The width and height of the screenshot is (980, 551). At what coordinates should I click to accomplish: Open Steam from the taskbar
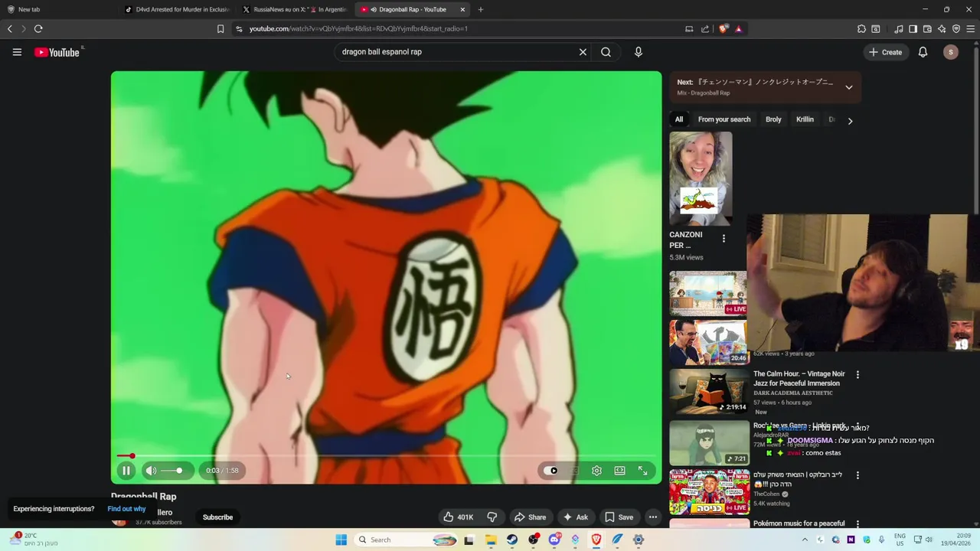(512, 540)
